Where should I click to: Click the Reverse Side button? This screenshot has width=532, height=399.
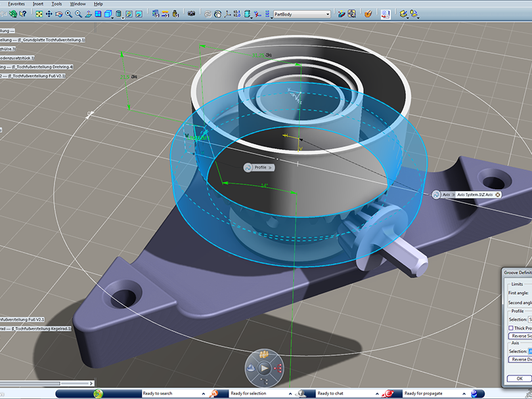click(521, 335)
